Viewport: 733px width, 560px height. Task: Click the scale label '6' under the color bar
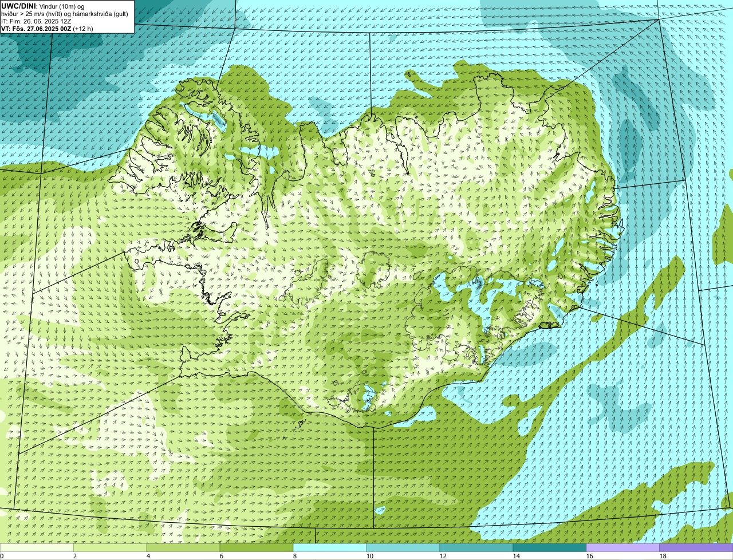[x=222, y=556]
